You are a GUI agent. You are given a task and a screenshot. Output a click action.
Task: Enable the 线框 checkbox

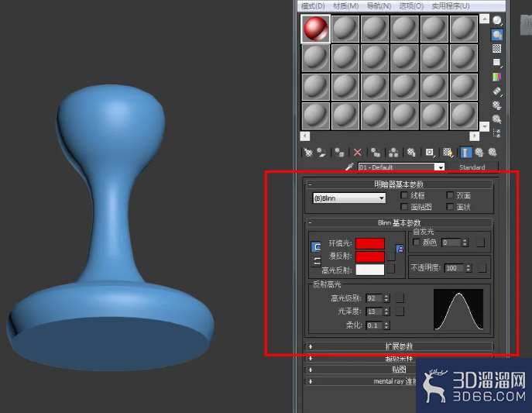pyautogui.click(x=403, y=195)
